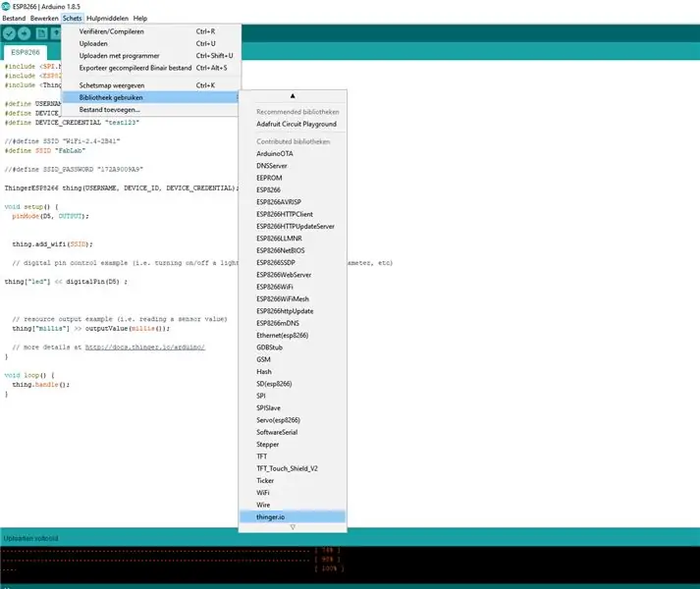The image size is (700, 589).
Task: Open the Schets menu
Action: [72, 19]
